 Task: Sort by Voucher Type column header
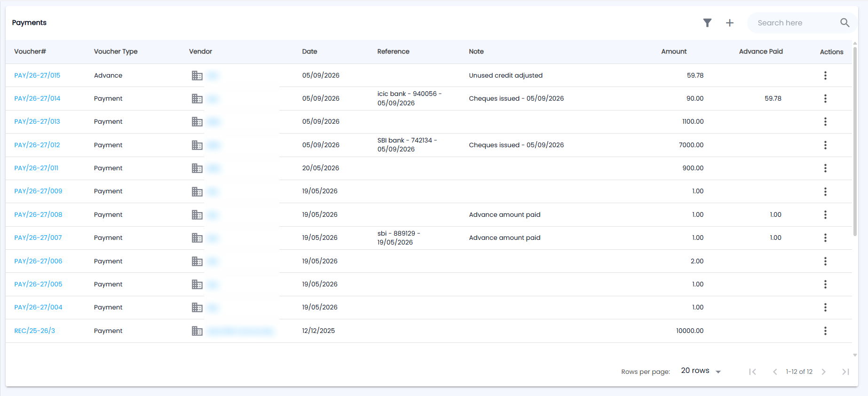[x=116, y=51]
